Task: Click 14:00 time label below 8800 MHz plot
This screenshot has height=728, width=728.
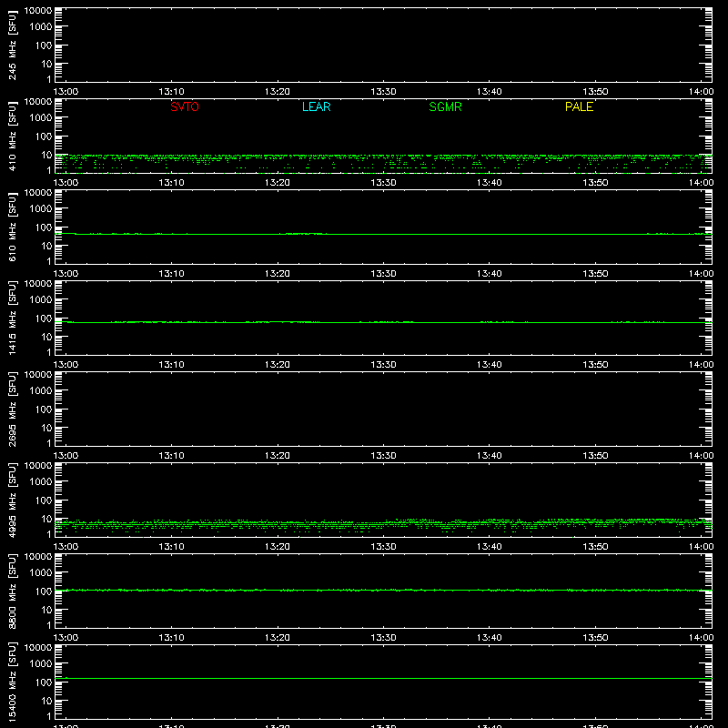Action: point(701,638)
